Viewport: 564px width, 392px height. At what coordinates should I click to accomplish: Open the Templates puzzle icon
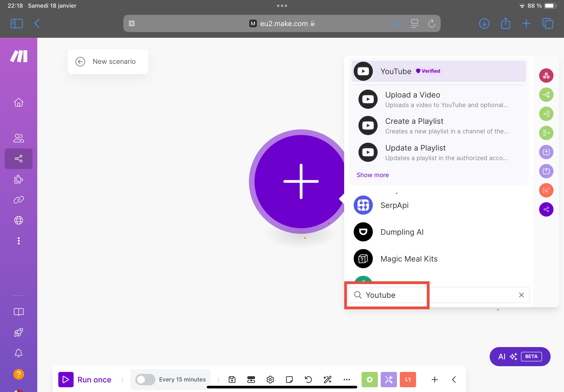tap(19, 179)
